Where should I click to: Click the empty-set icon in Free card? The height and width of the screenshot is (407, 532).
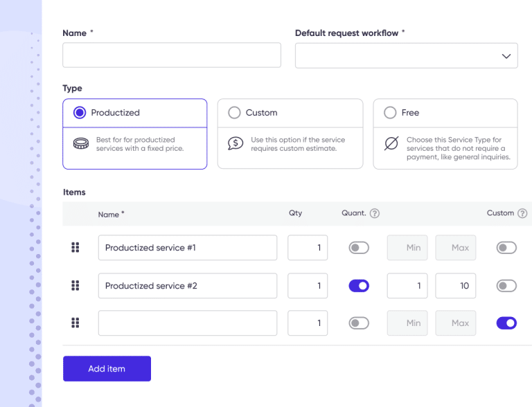tap(391, 144)
